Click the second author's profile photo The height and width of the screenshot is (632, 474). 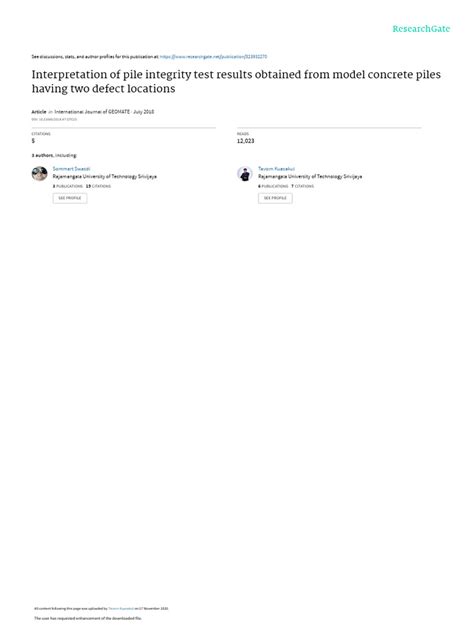pos(245,174)
